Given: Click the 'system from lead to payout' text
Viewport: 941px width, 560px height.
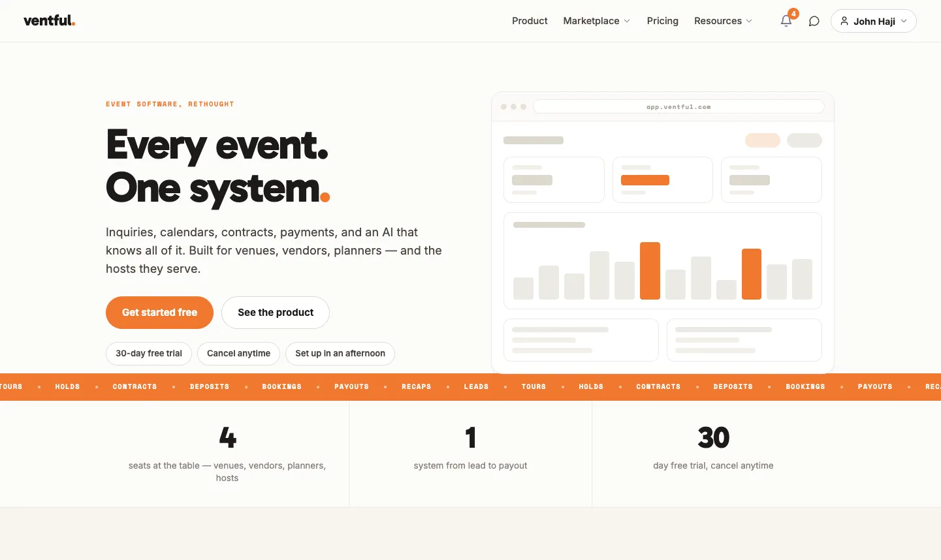Looking at the screenshot, I should [x=470, y=465].
